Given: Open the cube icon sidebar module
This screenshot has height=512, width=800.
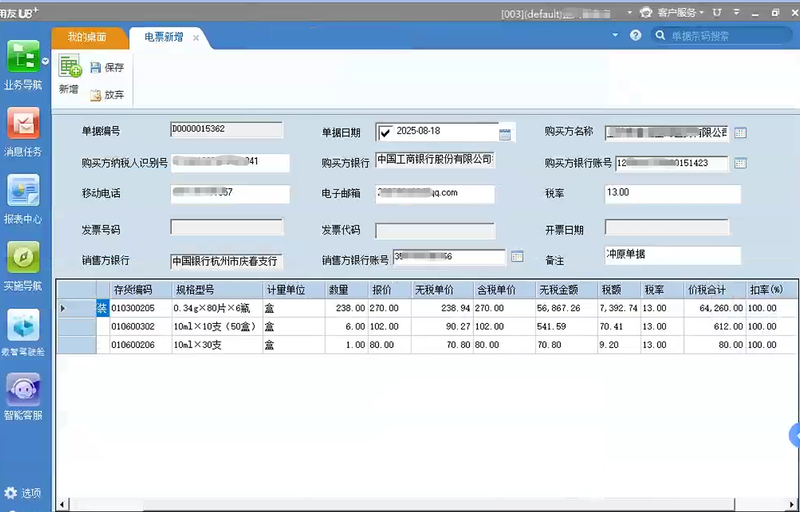Looking at the screenshot, I should (23, 324).
